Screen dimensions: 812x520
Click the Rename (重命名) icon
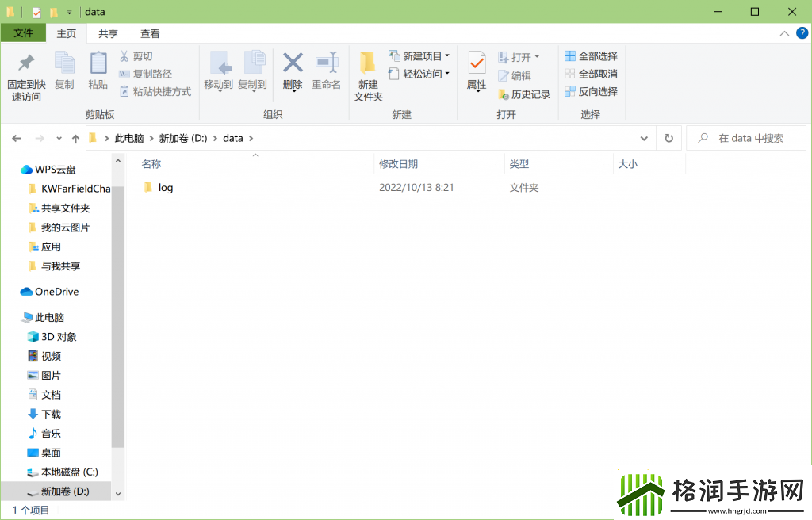326,71
